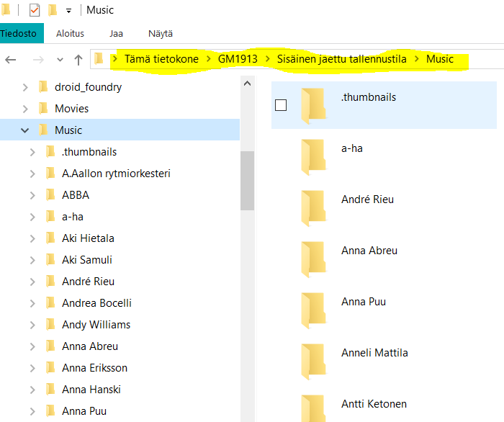Click Aki Hietala folder icon in tree
The image size is (504, 422).
point(50,238)
